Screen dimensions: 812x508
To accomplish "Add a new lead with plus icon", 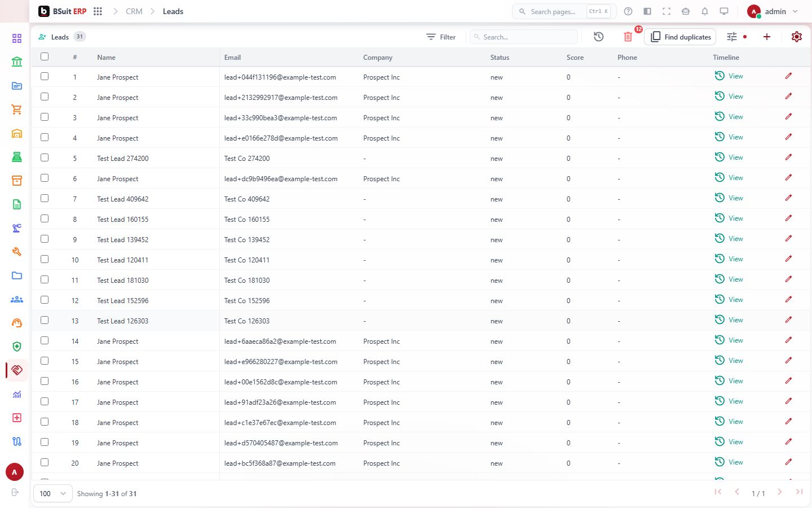I will pyautogui.click(x=767, y=37).
